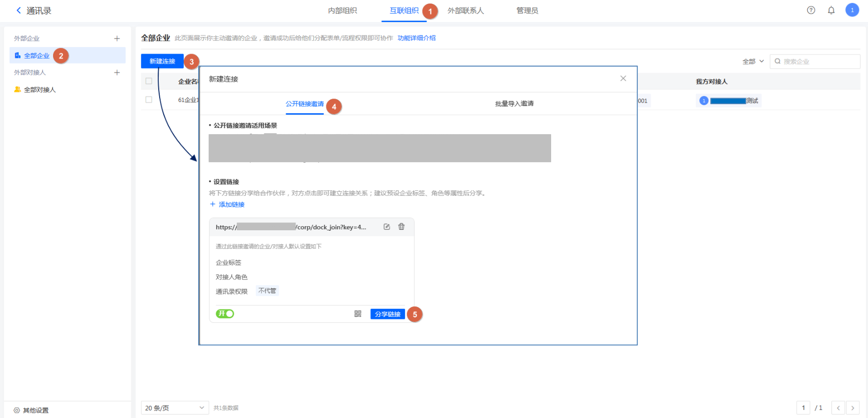Switch to 内部组织 tab
Viewport: 868px width, 418px height.
coord(342,11)
